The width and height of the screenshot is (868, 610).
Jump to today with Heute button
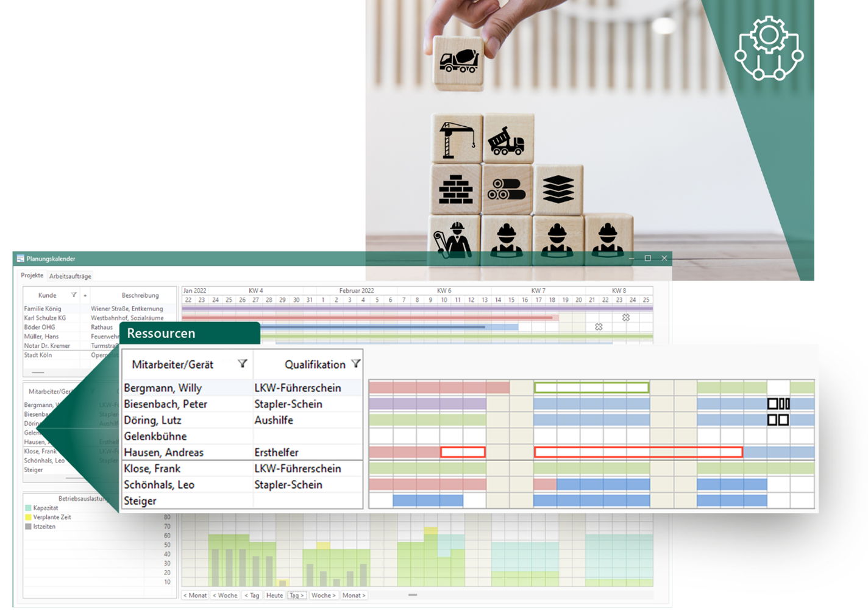coord(275,595)
